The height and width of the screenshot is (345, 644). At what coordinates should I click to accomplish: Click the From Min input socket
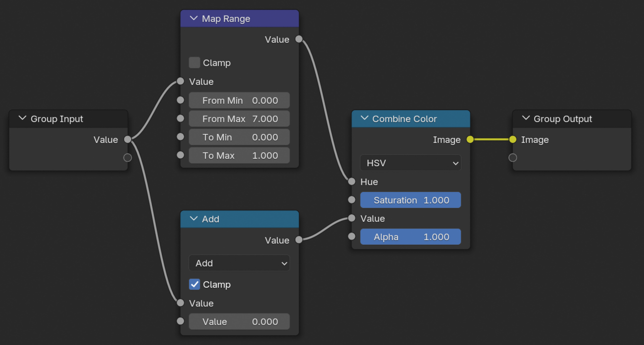(x=180, y=100)
